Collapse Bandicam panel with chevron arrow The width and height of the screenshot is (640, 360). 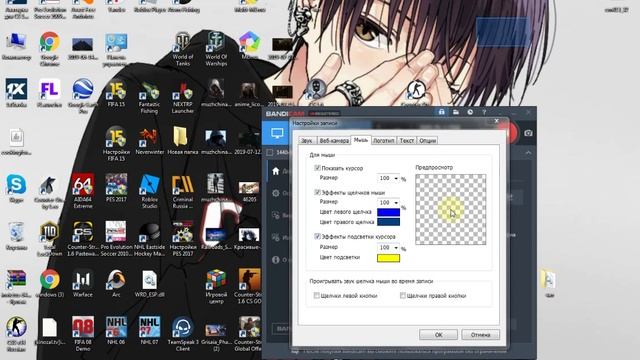[x=528, y=153]
